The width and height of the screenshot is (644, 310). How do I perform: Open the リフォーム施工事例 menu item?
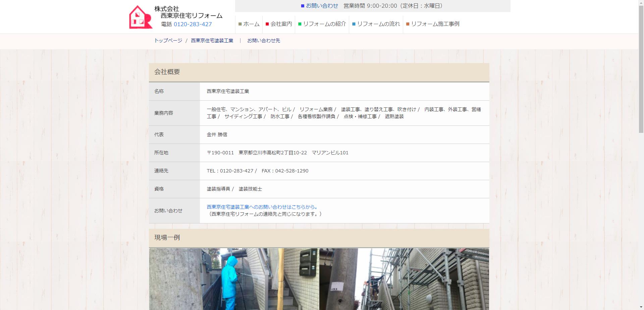point(435,24)
